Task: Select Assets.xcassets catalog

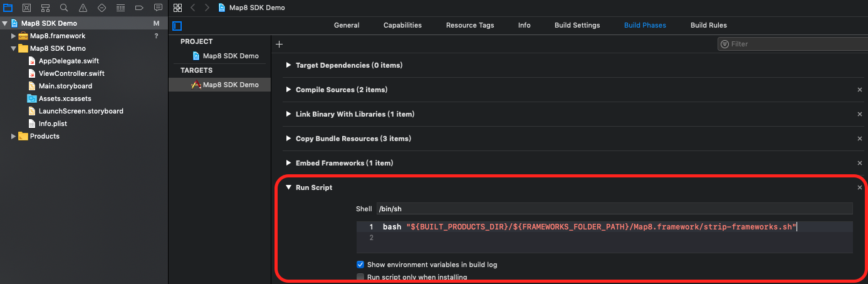Action: click(65, 98)
